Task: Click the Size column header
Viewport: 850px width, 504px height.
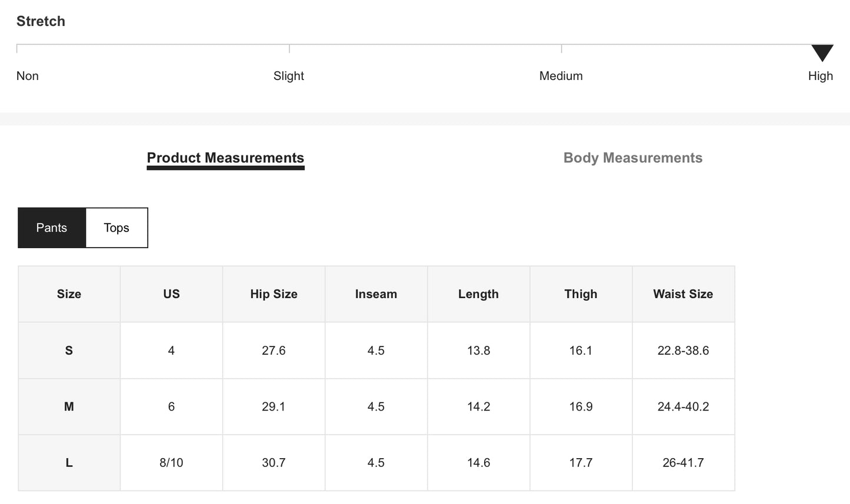Action: (69, 294)
